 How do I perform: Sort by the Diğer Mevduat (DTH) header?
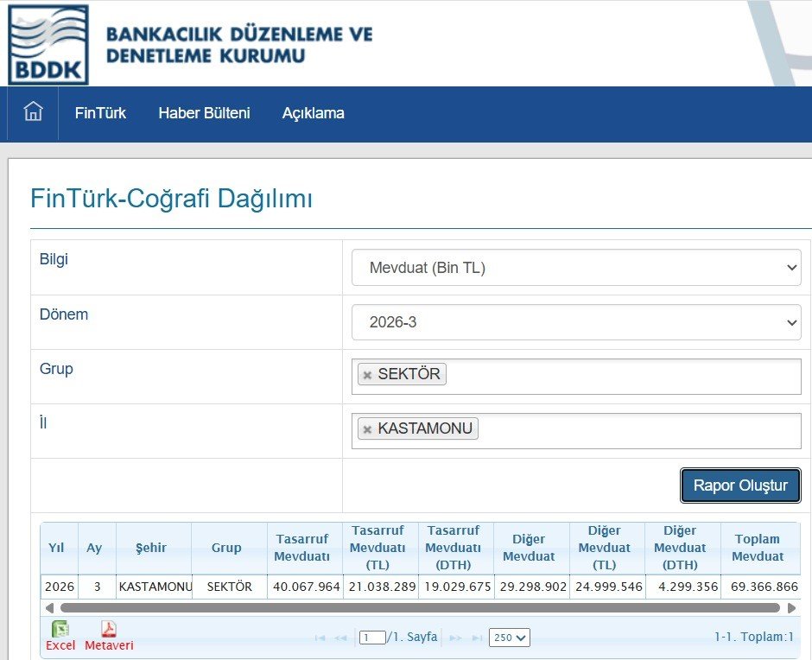[683, 548]
